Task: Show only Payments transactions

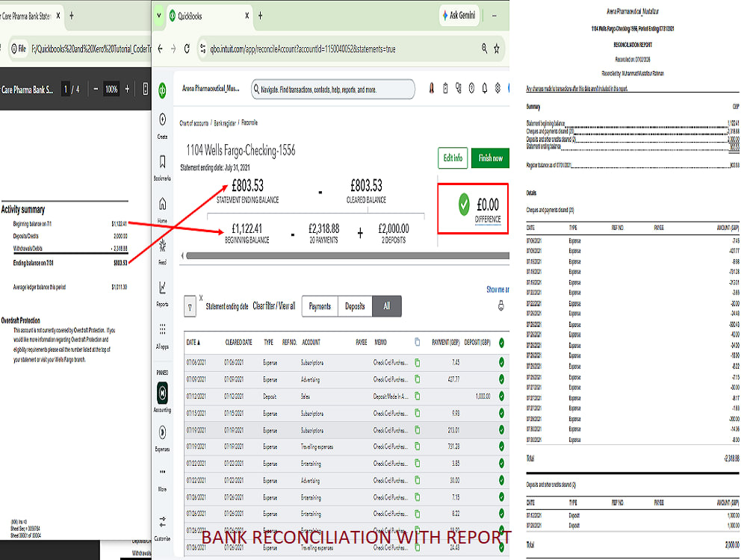Action: tap(320, 306)
